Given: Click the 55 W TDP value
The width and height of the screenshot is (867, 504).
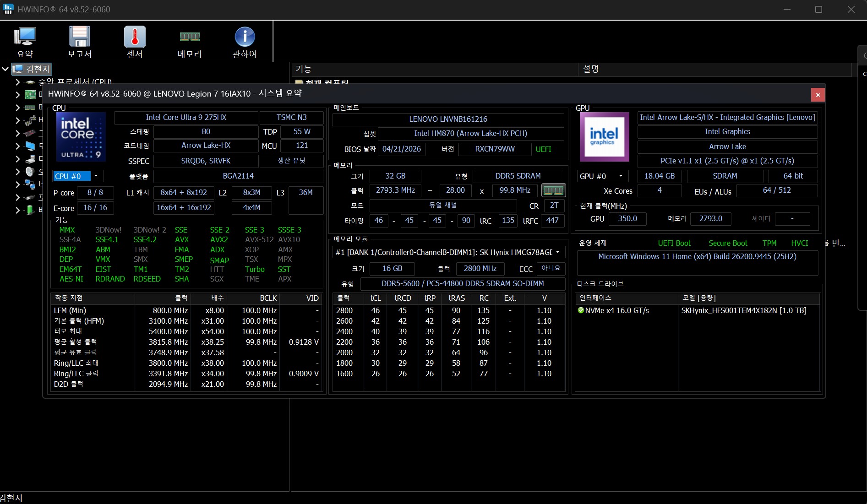Looking at the screenshot, I should [302, 132].
